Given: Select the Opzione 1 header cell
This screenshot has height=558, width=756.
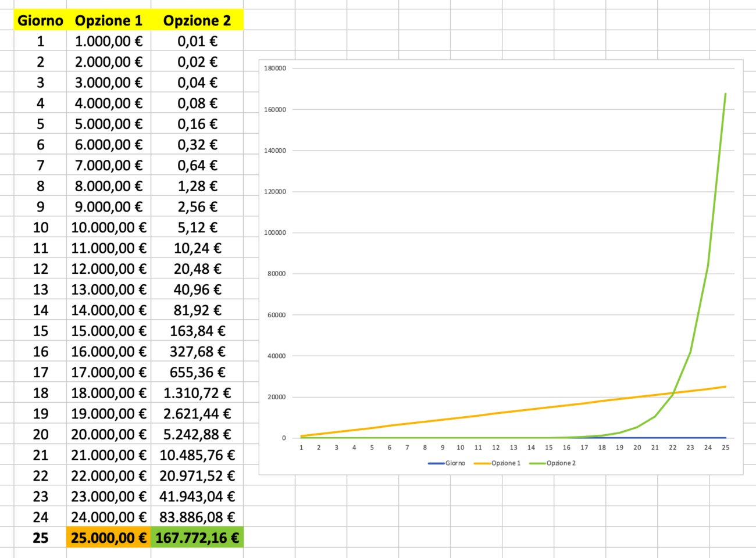Looking at the screenshot, I should pyautogui.click(x=109, y=20).
